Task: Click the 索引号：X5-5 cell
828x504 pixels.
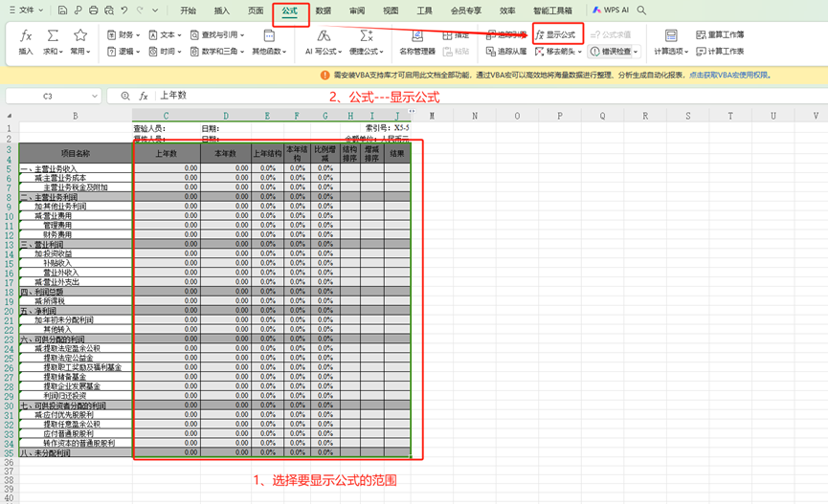Action: (387, 128)
